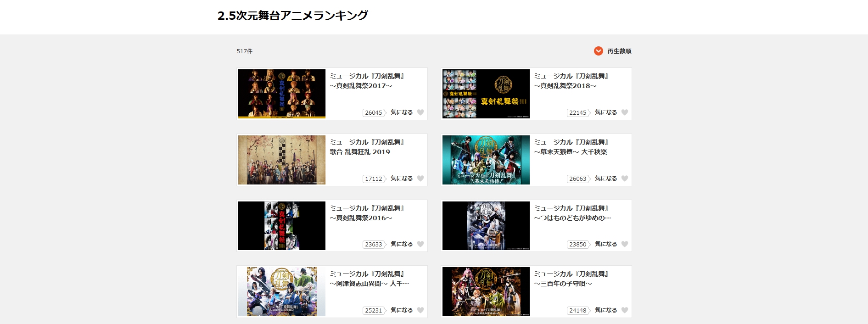Click 気になる next to the 26045 count

click(402, 112)
